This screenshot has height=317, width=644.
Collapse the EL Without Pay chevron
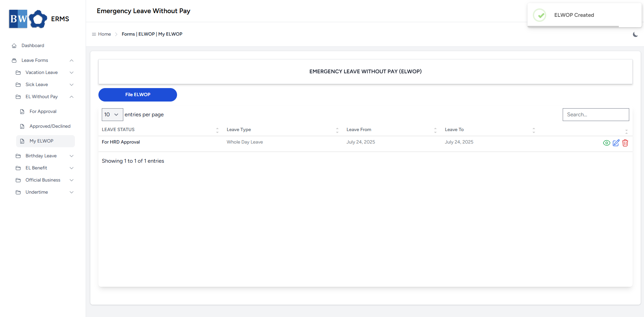(72, 97)
